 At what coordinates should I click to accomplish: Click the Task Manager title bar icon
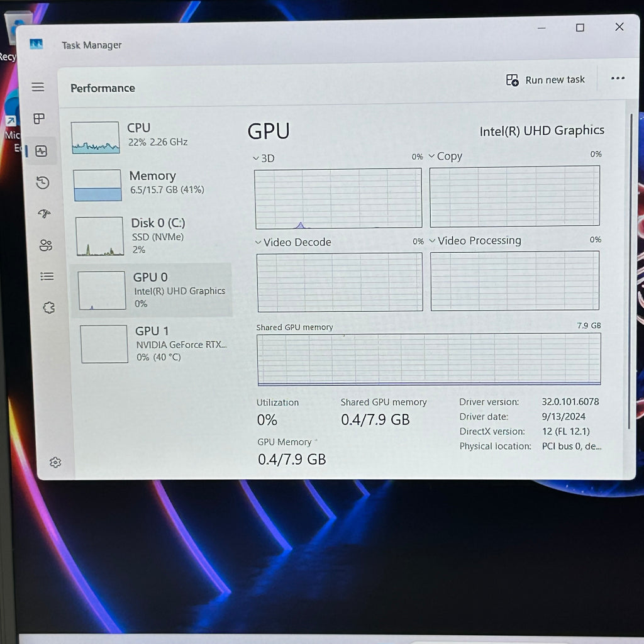(x=36, y=44)
